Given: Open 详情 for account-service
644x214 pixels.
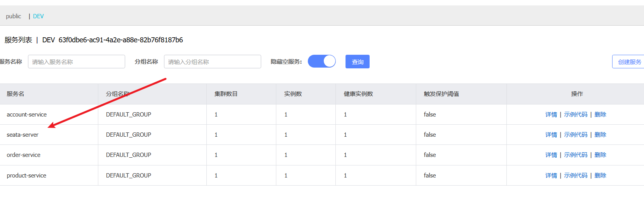Looking at the screenshot, I should [551, 115].
